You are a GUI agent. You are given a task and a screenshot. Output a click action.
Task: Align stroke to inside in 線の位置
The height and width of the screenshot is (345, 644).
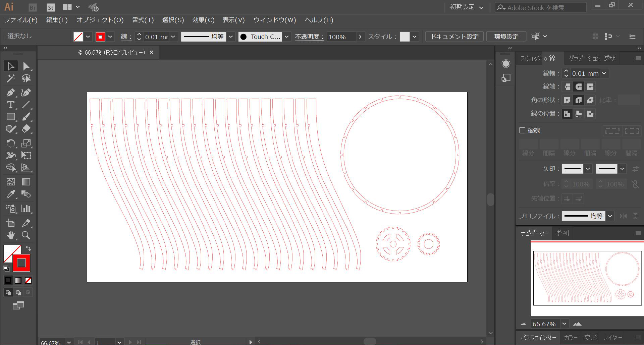click(x=579, y=114)
